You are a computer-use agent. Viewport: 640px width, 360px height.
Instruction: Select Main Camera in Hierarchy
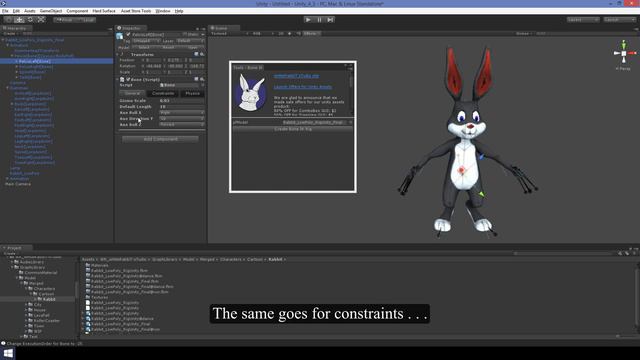point(18,184)
